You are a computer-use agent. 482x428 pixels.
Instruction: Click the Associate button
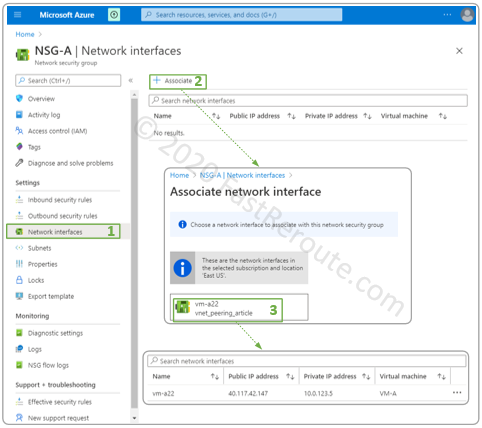(x=178, y=81)
